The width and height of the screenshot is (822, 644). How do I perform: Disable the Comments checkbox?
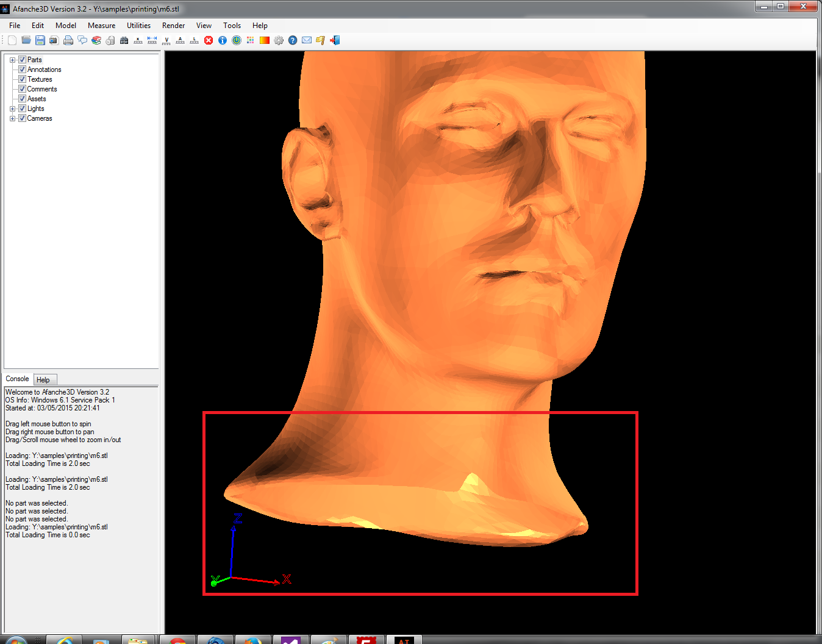(x=22, y=89)
